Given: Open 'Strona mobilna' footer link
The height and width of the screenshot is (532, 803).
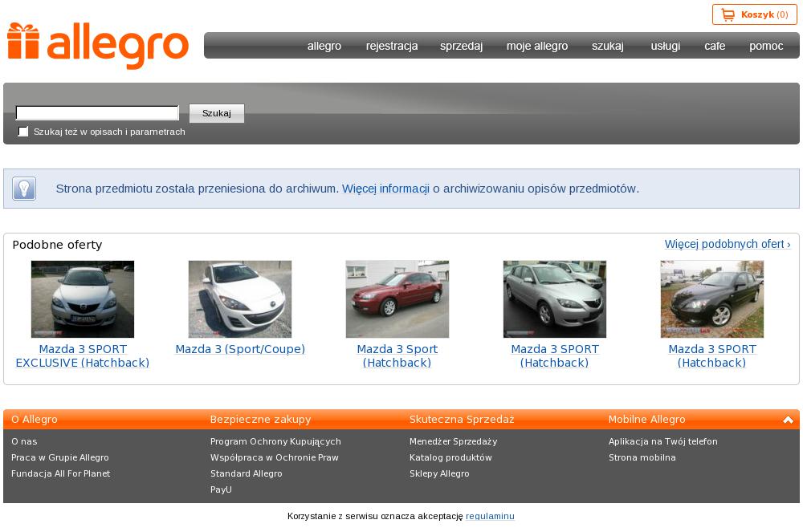Looking at the screenshot, I should tap(642, 458).
